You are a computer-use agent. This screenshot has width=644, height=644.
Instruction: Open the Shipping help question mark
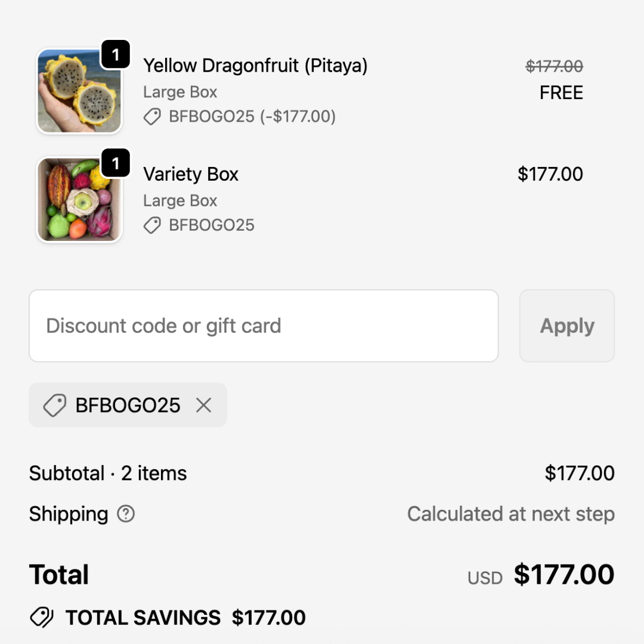(126, 513)
